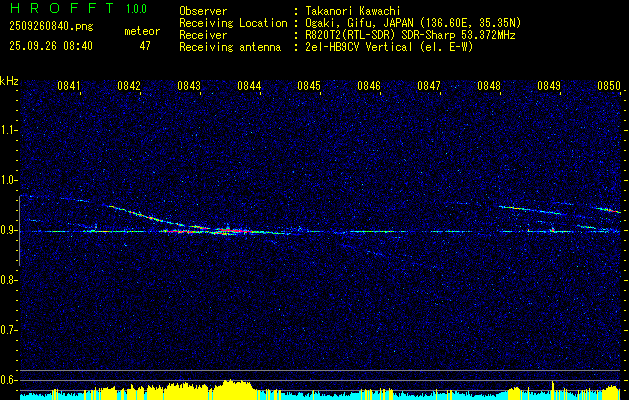Select the 0.9 frequency axis label

tap(9, 230)
